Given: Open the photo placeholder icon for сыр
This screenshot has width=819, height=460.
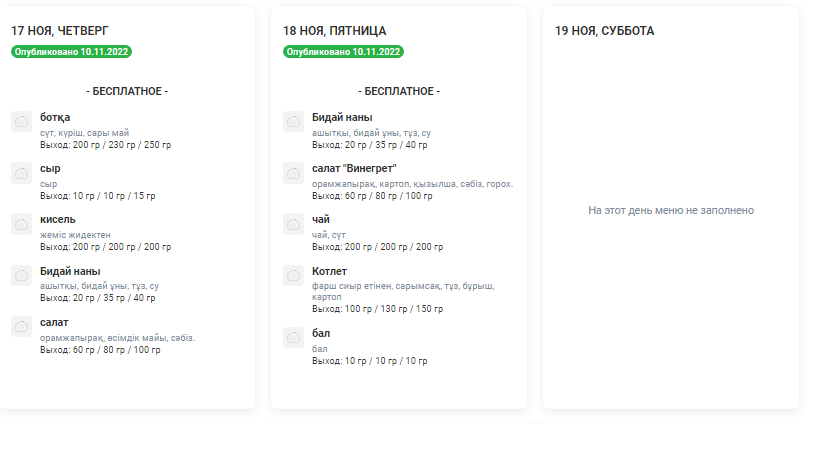Looking at the screenshot, I should [x=21, y=173].
